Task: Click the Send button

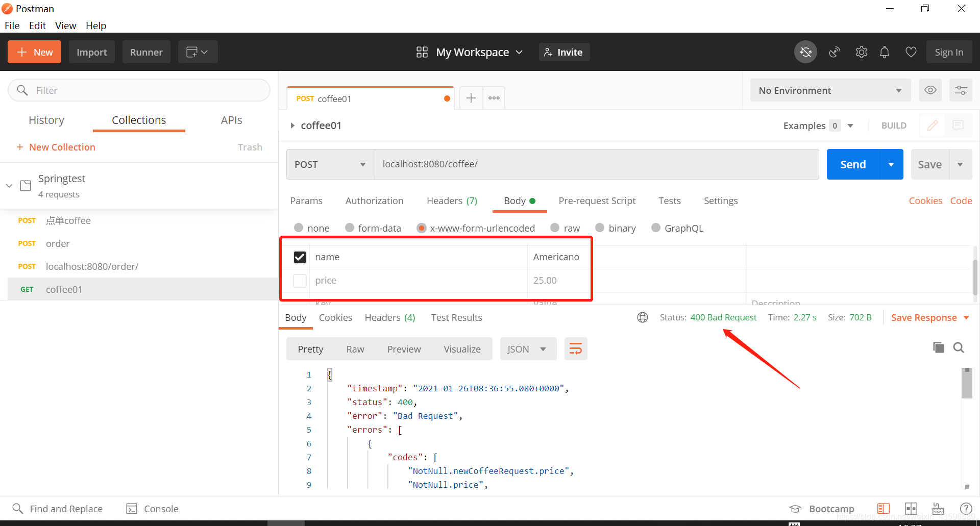Action: [x=853, y=164]
